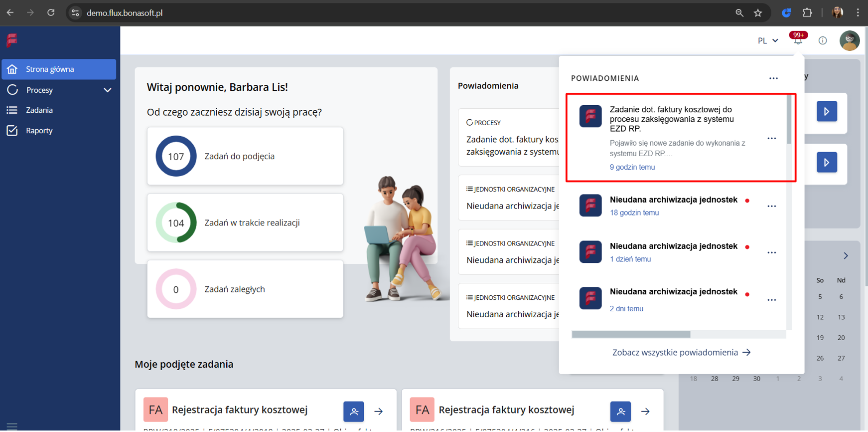The image size is (868, 432).
Task: Go to next month in calendar
Action: [846, 256]
